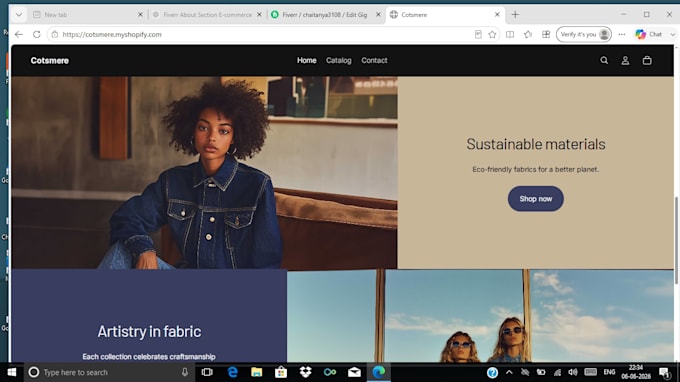Open legacy Edge from taskbar
The image size is (680, 382).
click(x=232, y=372)
